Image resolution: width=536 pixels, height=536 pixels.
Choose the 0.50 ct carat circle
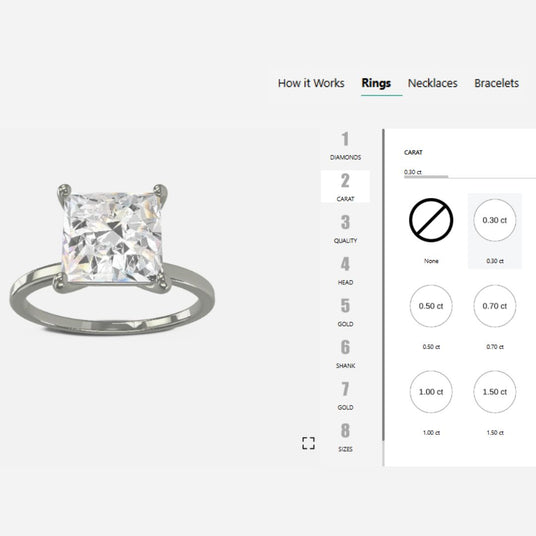[431, 306]
